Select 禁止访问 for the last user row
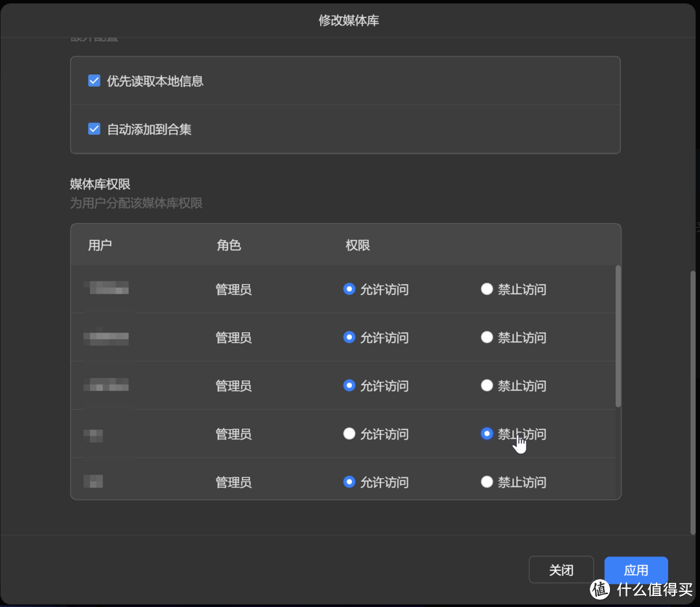Image resolution: width=700 pixels, height=607 pixels. click(487, 482)
